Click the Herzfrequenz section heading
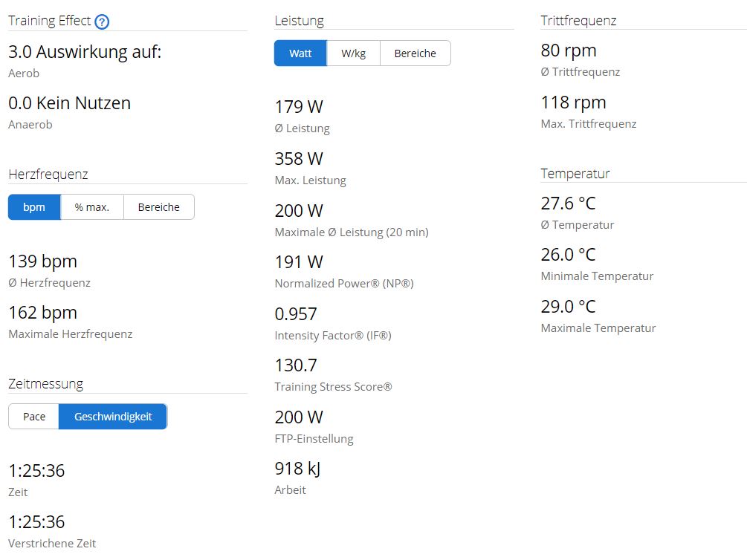 point(48,175)
